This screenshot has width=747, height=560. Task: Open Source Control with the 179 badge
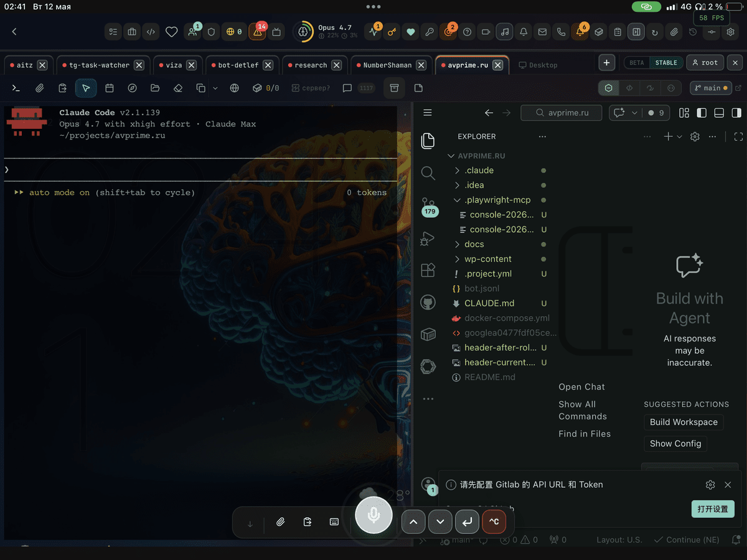click(428, 207)
